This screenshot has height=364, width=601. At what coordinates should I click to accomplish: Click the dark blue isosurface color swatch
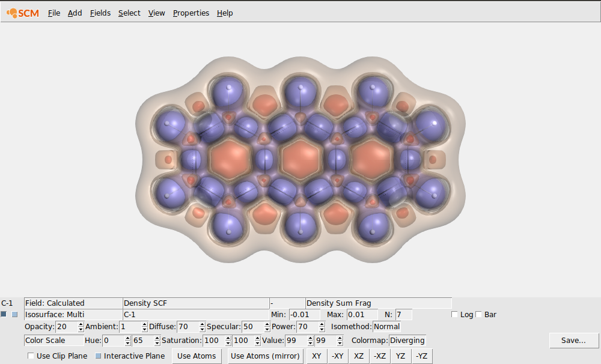[x=4, y=314]
